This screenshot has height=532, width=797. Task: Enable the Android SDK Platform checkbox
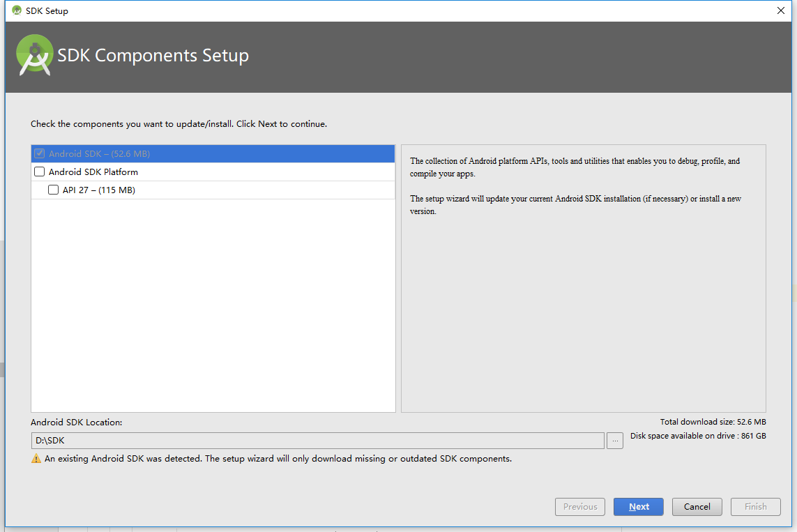point(40,172)
